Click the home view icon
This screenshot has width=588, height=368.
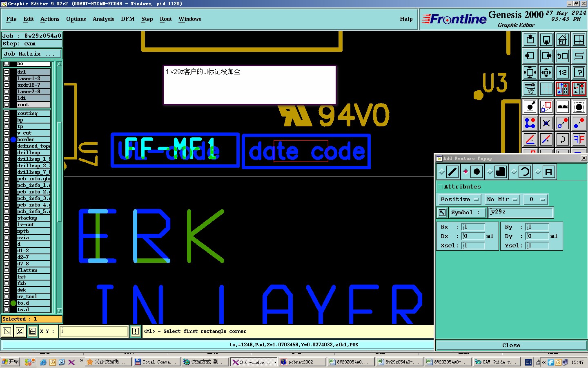563,40
